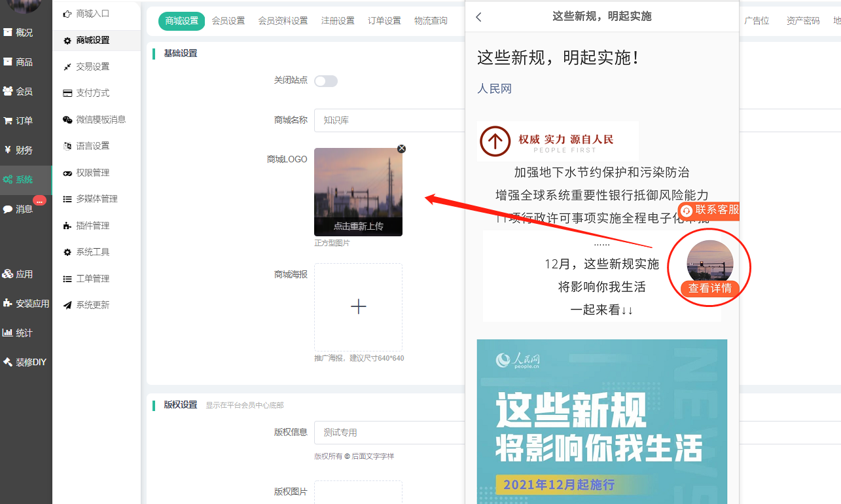Viewport: 841px width, 504px height.
Task: Click the 权限管理 gamepad icon
Action: (67, 173)
